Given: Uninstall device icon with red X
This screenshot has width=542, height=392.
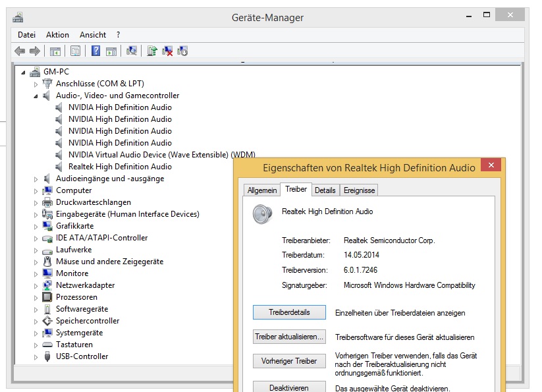Looking at the screenshot, I should tap(167, 51).
